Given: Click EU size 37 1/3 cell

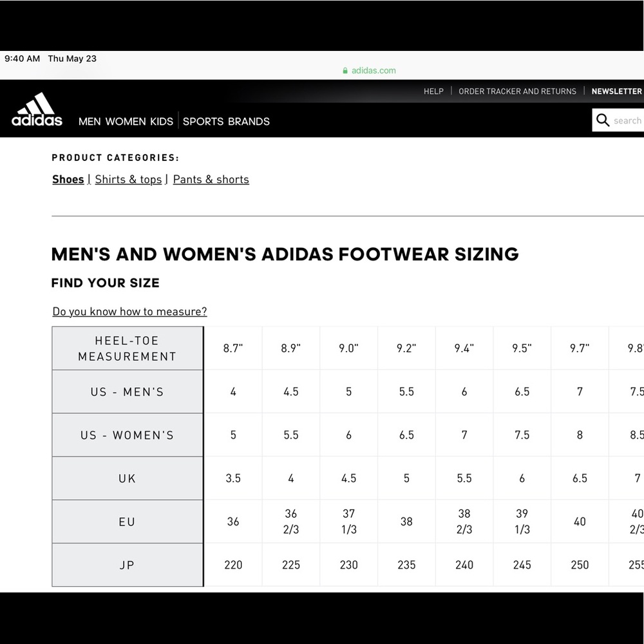Looking at the screenshot, I should pos(348,522).
